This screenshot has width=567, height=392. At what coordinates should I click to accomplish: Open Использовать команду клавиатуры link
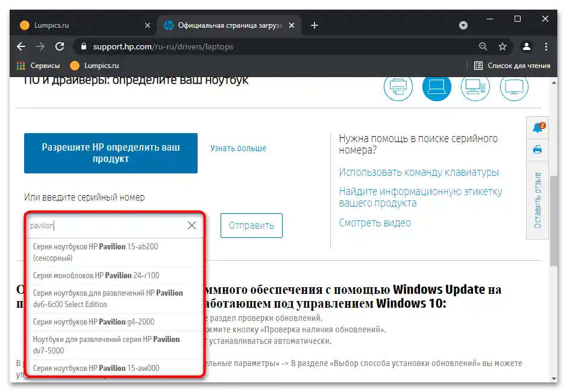(x=419, y=172)
